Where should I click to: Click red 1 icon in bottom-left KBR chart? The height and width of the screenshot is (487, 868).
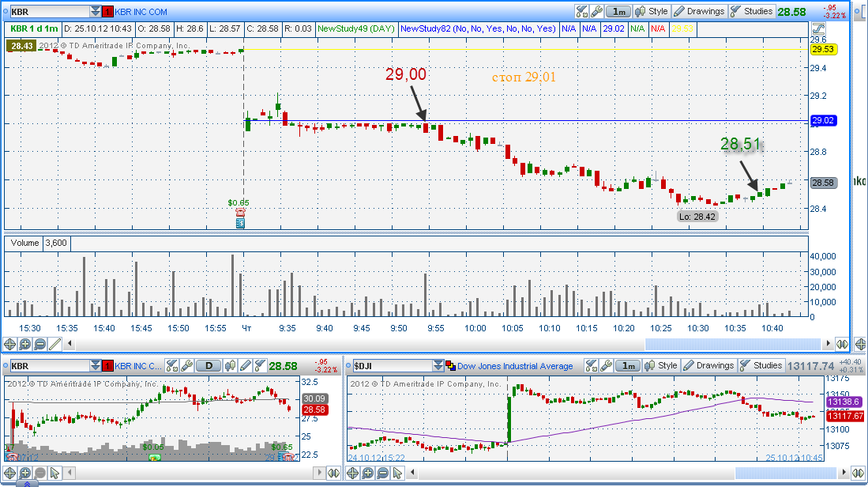108,366
